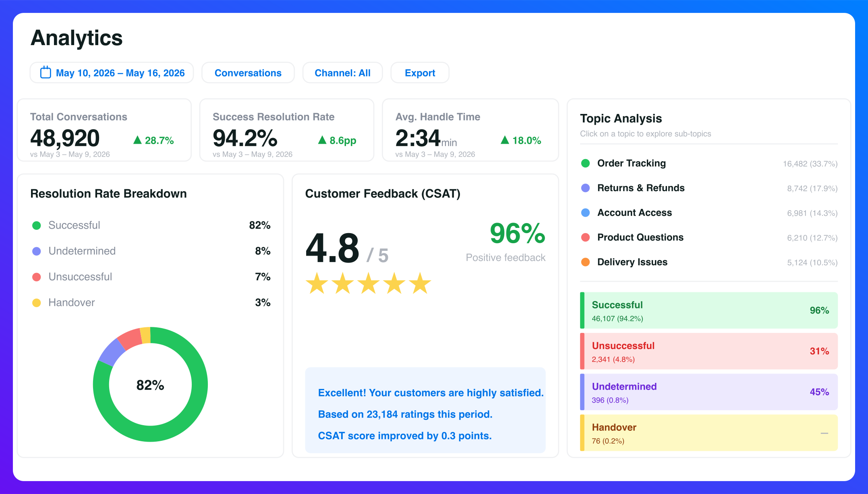Click the 7% value for Unsuccessful
868x494 pixels.
point(263,277)
